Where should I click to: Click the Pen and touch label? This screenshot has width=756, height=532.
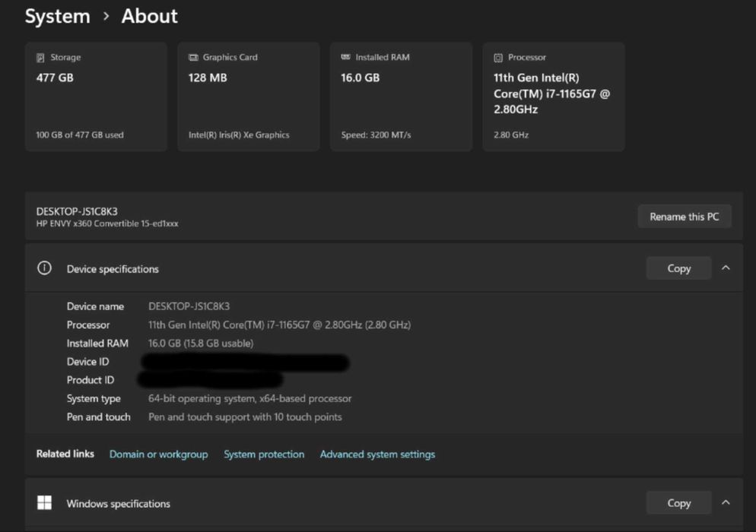click(x=98, y=416)
